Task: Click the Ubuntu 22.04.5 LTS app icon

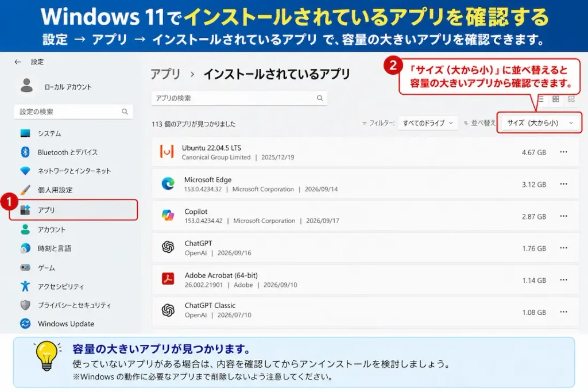Action: 167,152
